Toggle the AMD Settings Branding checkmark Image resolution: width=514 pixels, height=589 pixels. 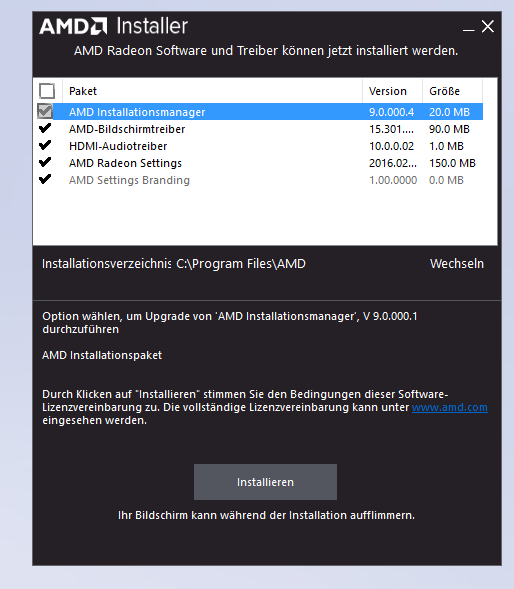pyautogui.click(x=45, y=179)
